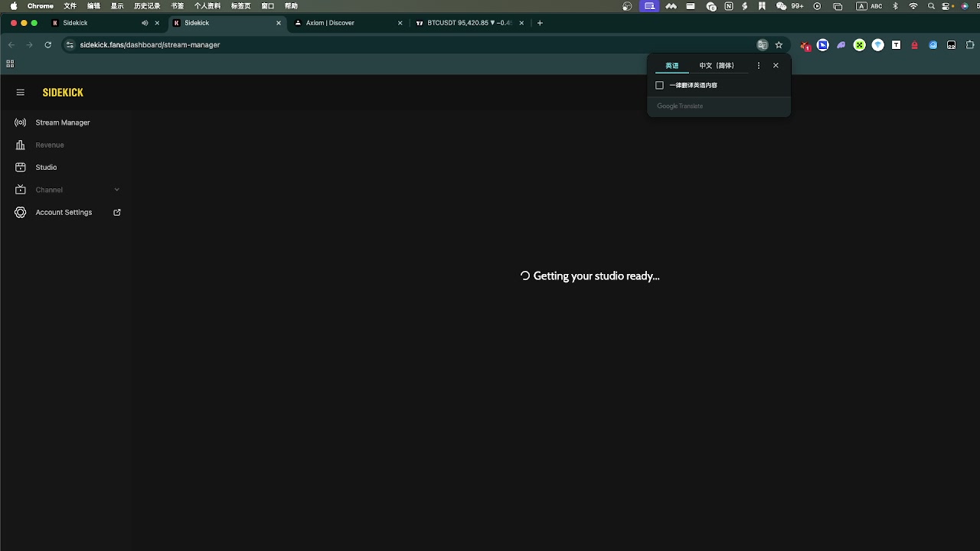Click the site information icon
This screenshot has width=980, height=551.
pos(70,45)
